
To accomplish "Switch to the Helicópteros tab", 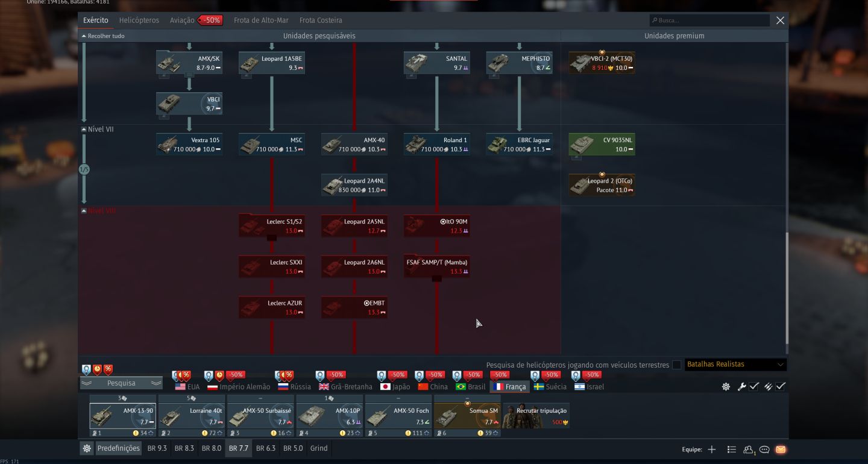I will point(139,20).
